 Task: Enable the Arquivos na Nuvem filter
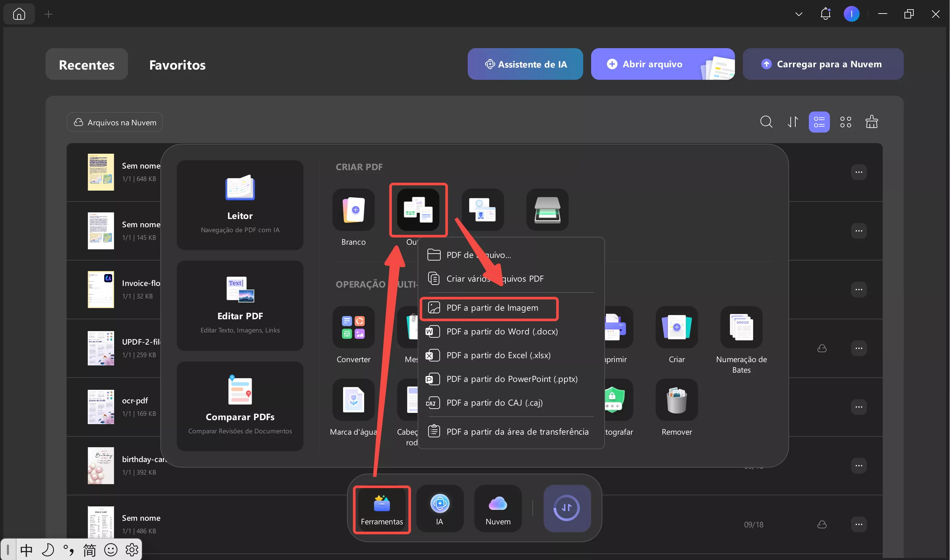tap(114, 122)
